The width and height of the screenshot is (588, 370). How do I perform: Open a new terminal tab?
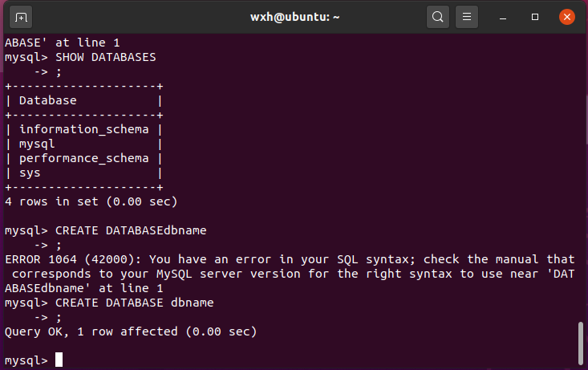click(21, 16)
